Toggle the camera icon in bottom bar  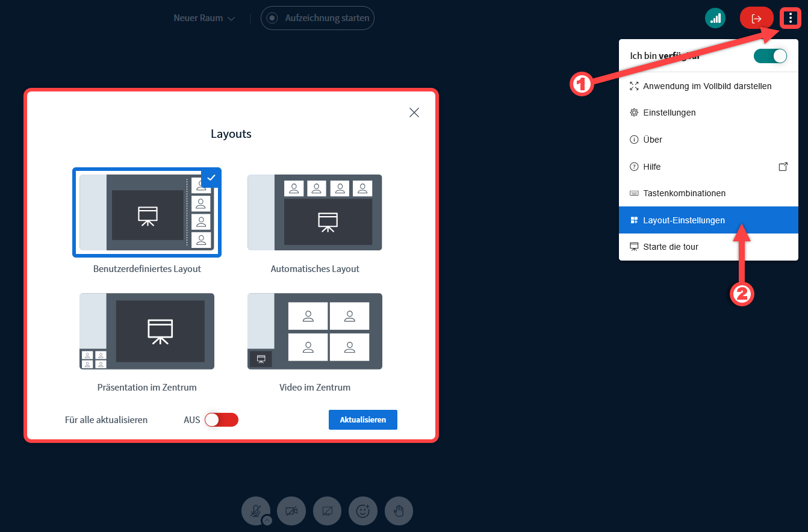click(291, 511)
